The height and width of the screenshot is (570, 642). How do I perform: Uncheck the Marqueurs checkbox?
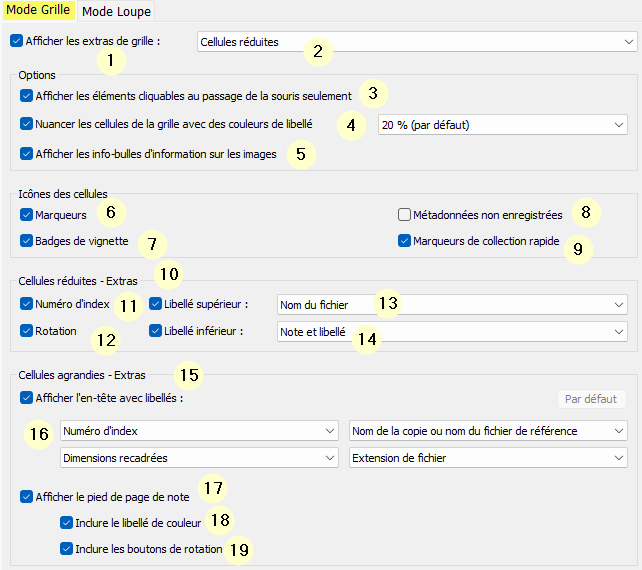coord(26,214)
